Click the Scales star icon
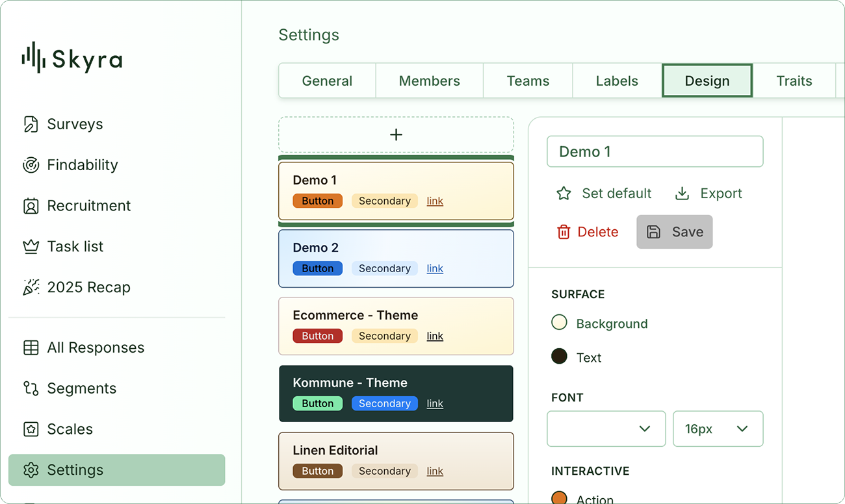The width and height of the screenshot is (845, 504). pyautogui.click(x=31, y=429)
